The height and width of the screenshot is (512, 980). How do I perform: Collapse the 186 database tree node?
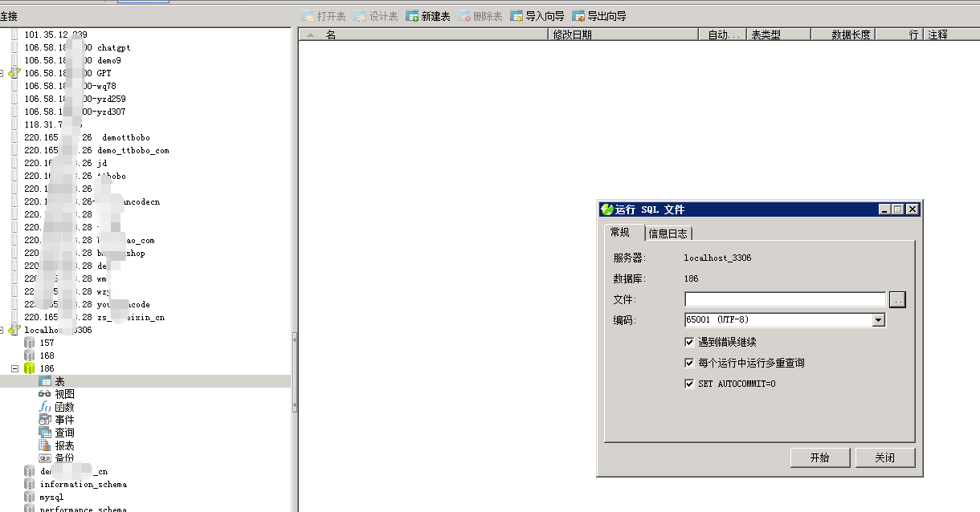pos(14,368)
